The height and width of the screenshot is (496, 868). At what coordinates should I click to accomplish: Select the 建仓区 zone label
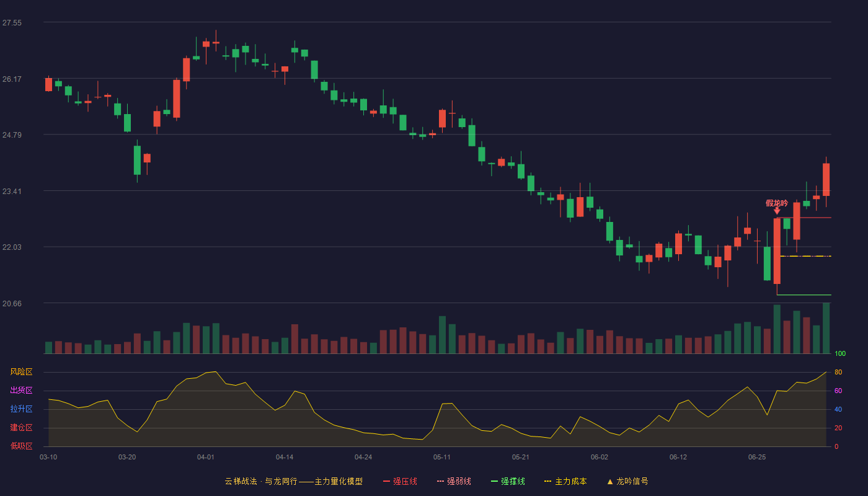click(21, 428)
